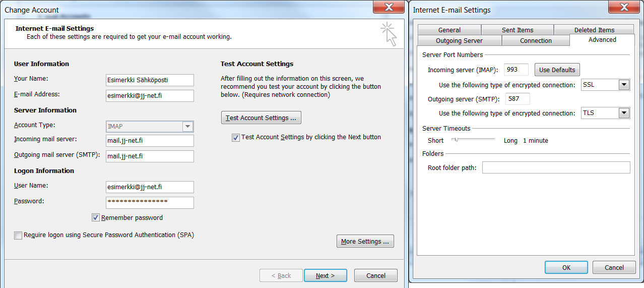The width and height of the screenshot is (644, 288).
Task: Switch to the General tab
Action: coord(449,30)
